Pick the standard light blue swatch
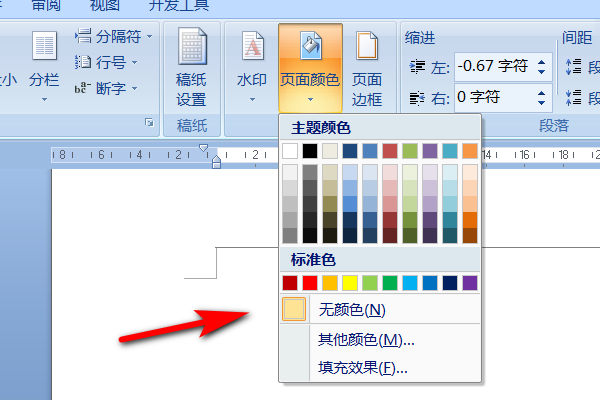Image resolution: width=600 pixels, height=400 pixels. click(410, 283)
